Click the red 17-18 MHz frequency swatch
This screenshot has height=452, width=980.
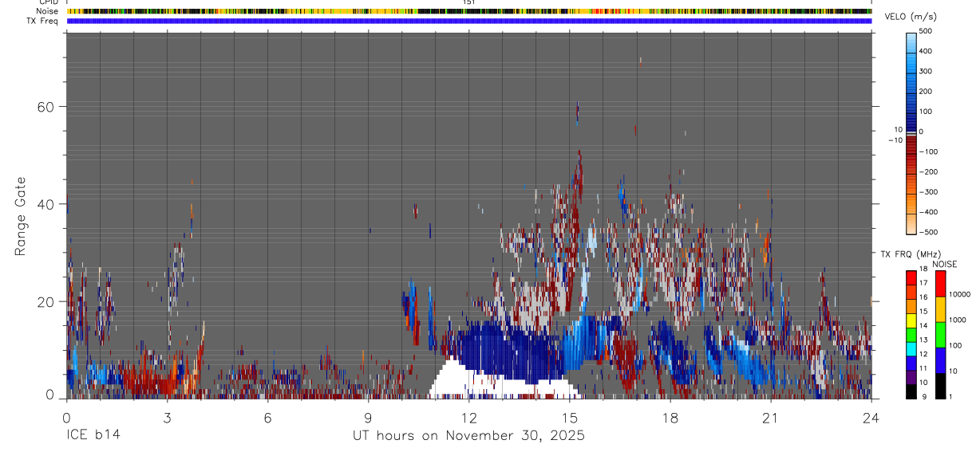[911, 277]
